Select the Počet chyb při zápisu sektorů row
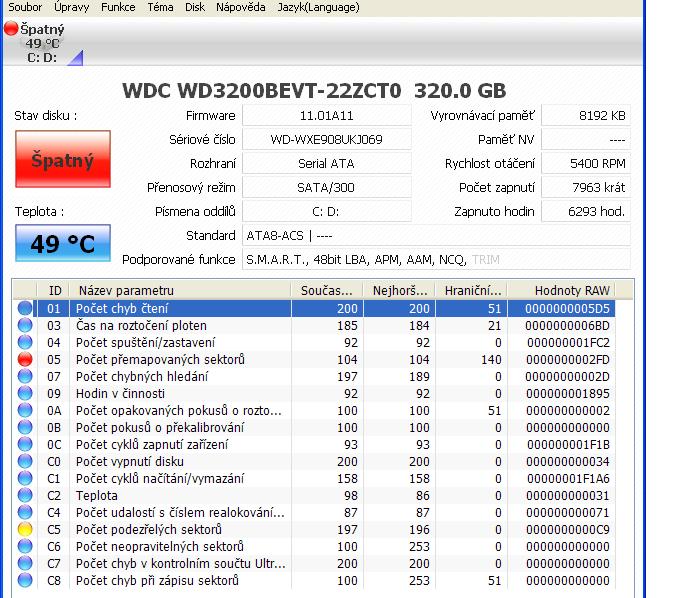 [314, 580]
